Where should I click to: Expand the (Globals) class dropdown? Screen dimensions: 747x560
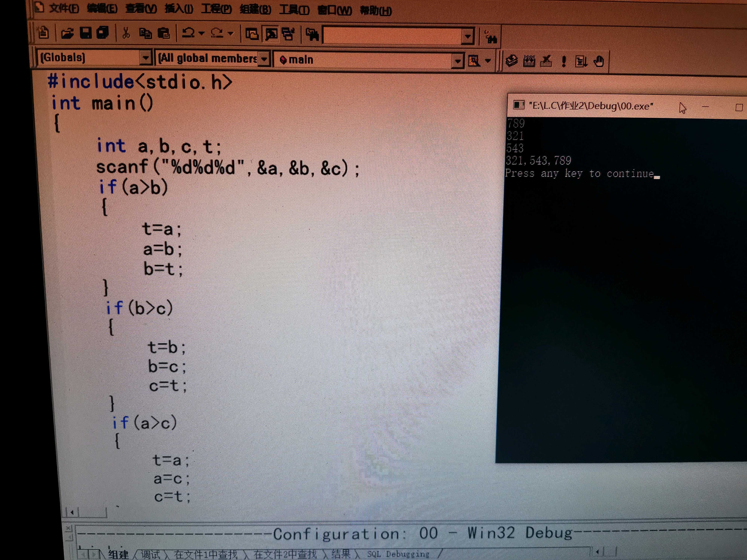tap(145, 58)
